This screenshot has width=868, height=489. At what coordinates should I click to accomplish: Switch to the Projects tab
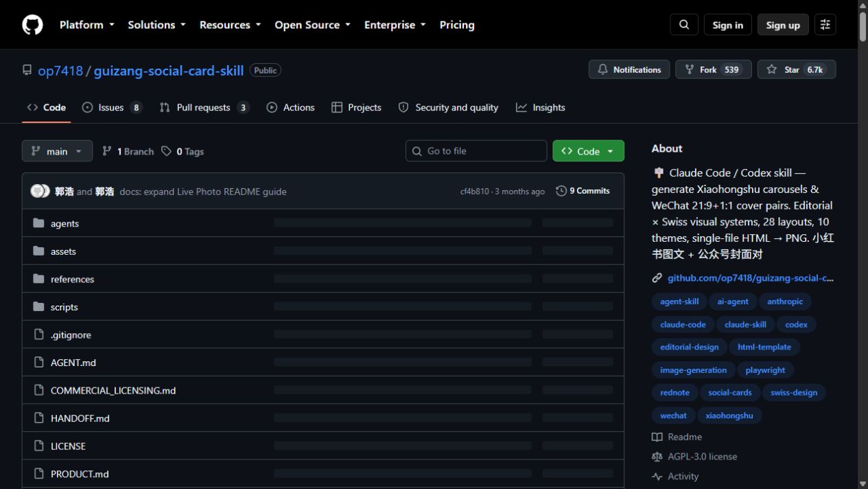(x=356, y=107)
